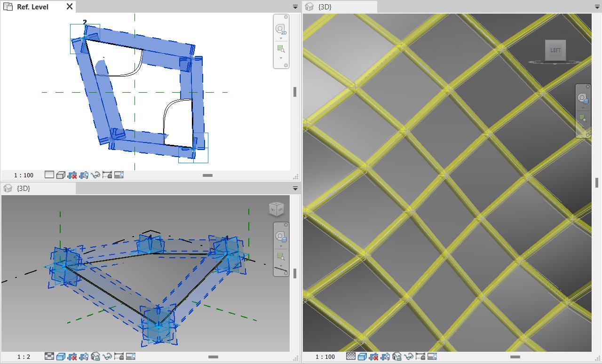Click the Zoom tool in the large 3D view
602x364 pixels.
tap(583, 118)
